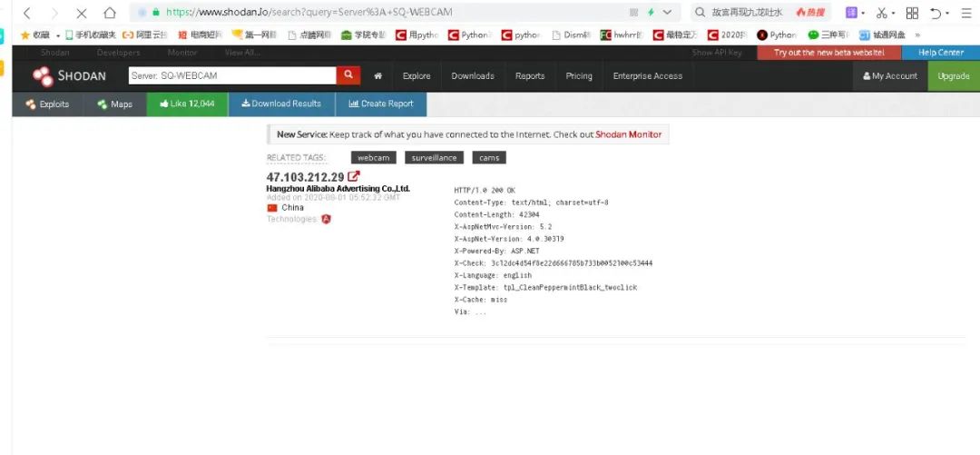Screen dimensions: 980x455
Task: Open Enterprise Access
Action: coord(648,75)
